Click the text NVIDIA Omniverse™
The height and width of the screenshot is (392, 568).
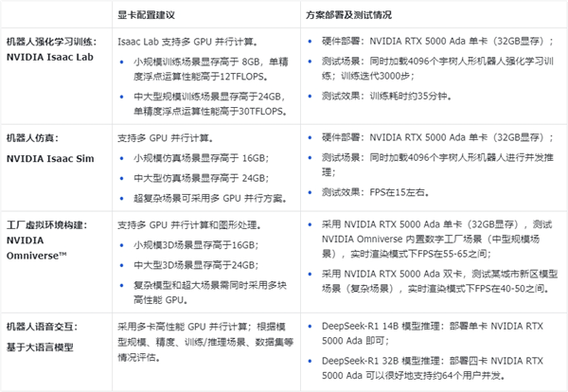tap(37, 248)
